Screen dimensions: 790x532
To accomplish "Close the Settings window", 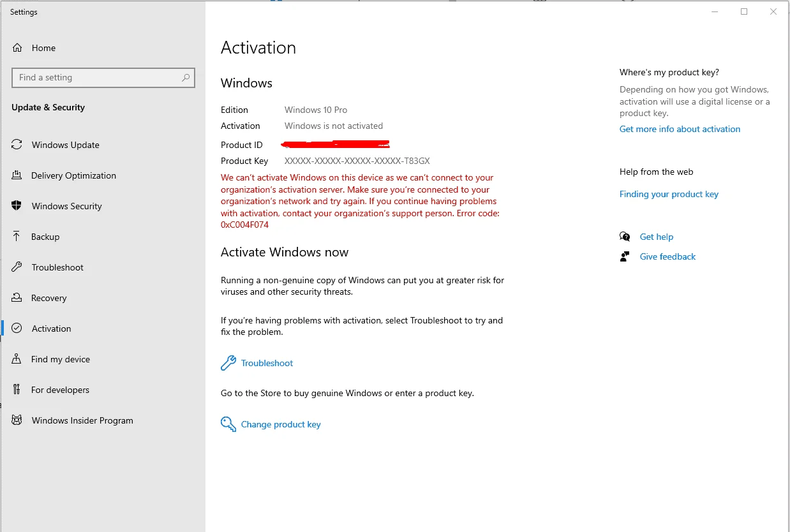I will click(773, 11).
